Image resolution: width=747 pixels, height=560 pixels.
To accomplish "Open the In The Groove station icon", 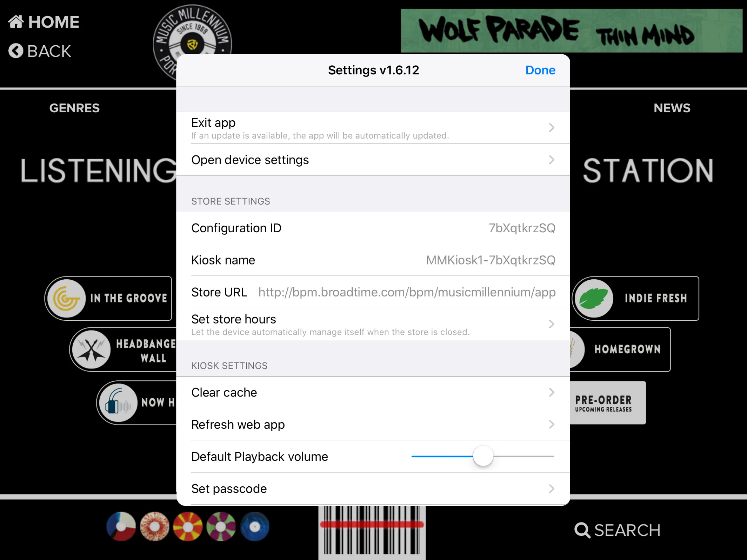I will (66, 298).
